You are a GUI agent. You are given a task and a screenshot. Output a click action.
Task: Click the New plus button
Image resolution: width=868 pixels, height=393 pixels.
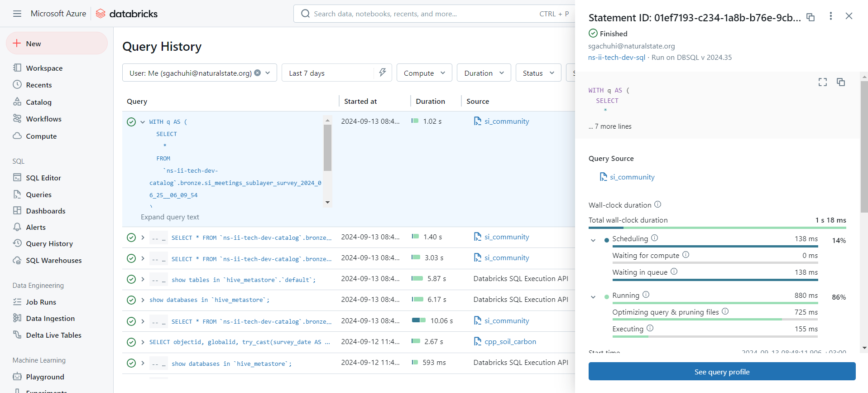(57, 44)
